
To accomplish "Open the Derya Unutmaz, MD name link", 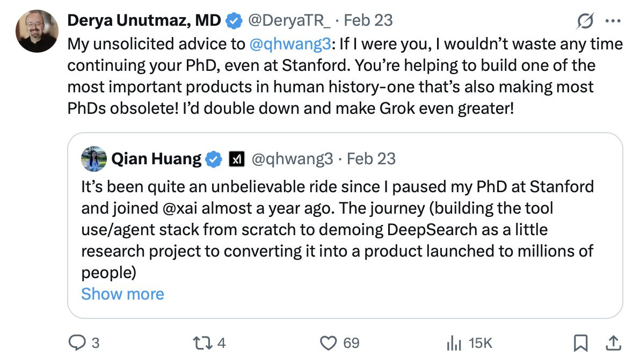I will pos(144,20).
